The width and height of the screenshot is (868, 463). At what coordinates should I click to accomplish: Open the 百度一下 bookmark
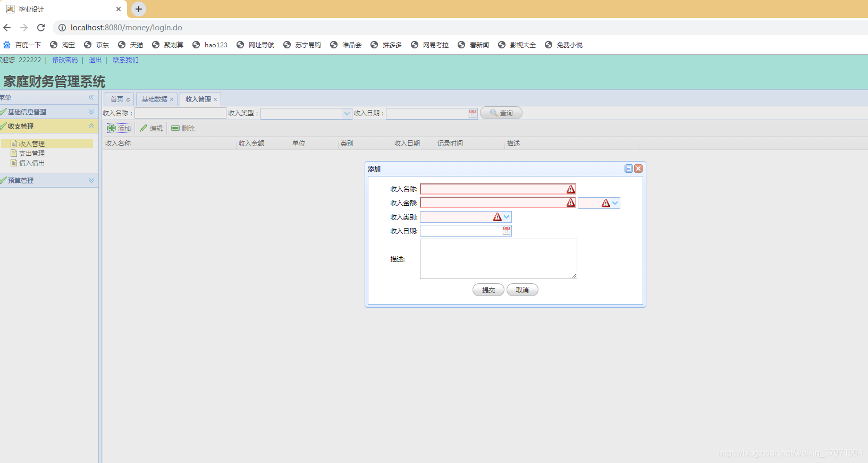click(22, 45)
